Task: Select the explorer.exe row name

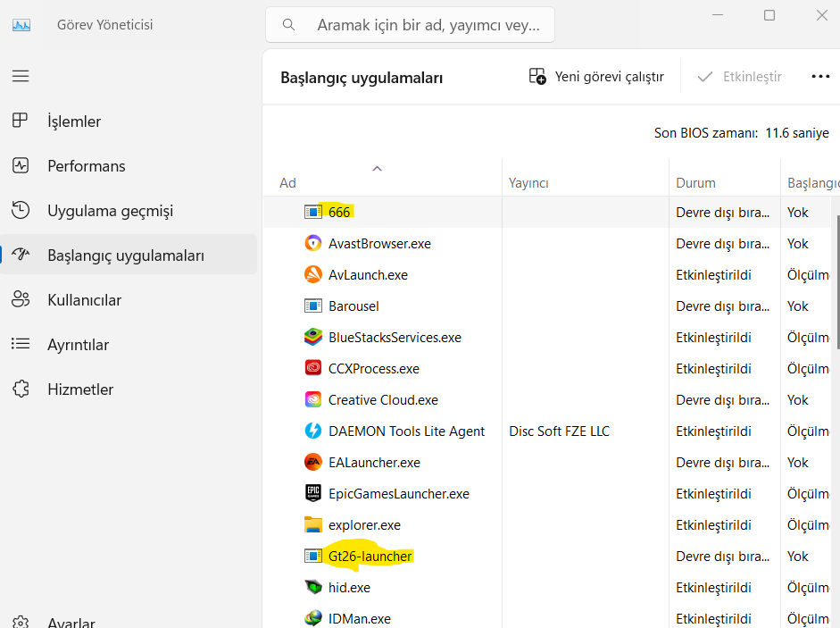Action: tap(364, 525)
